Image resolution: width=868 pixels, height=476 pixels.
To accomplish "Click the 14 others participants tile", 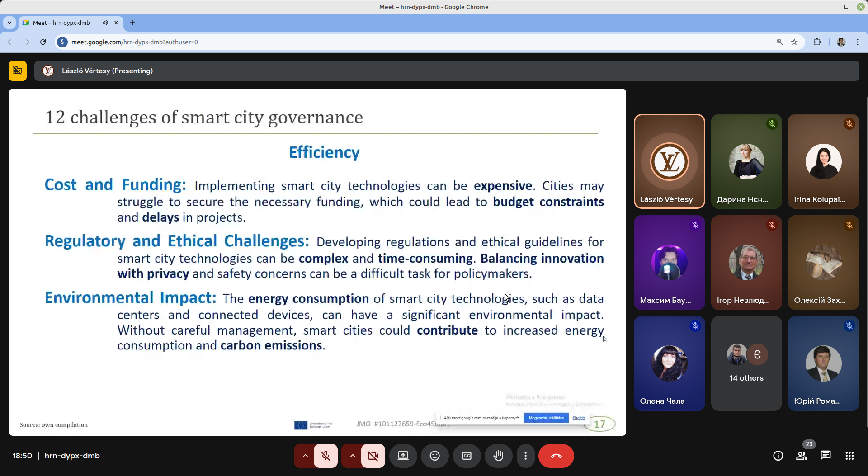I will pos(746,363).
